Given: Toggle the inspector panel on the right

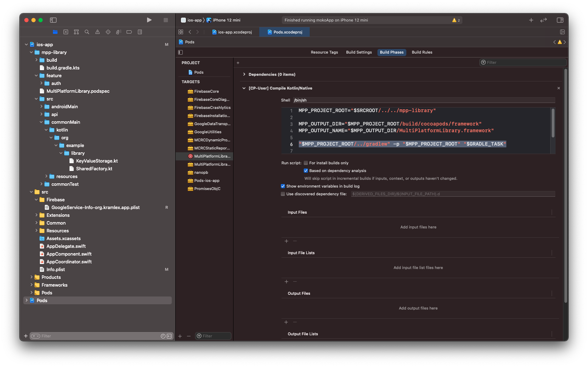Looking at the screenshot, I should (560, 20).
